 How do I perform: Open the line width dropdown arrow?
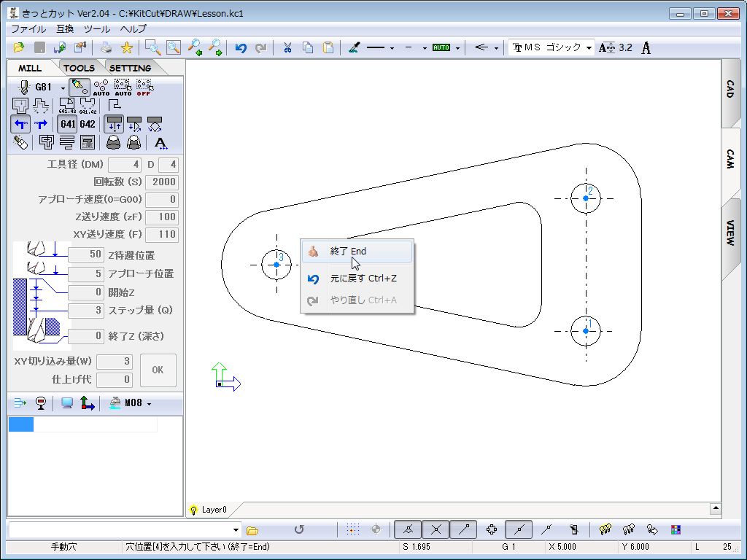pos(425,48)
